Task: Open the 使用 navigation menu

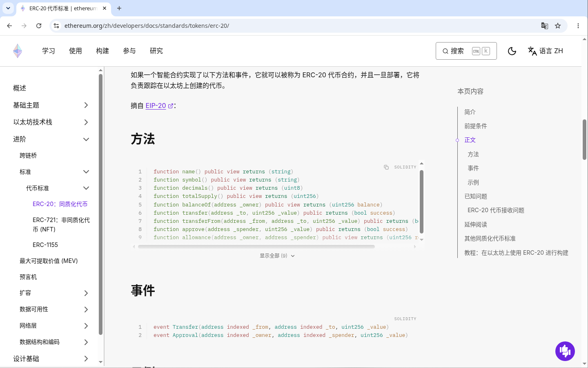Action: (x=76, y=51)
